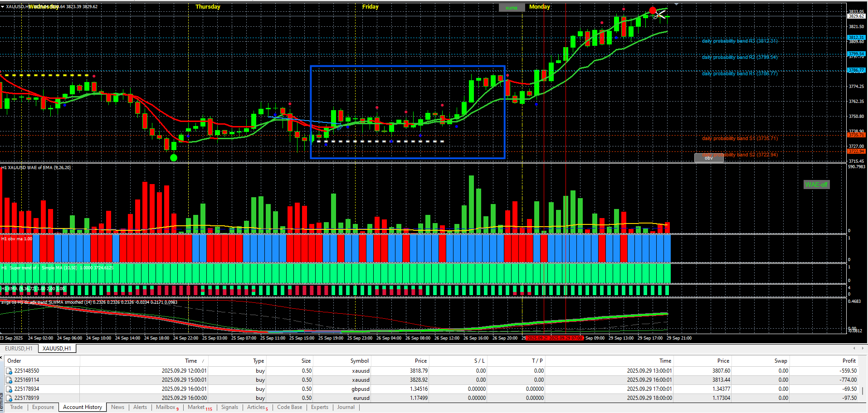Open the Signals tab
Viewport: 868px width, 413px height.
(229, 407)
